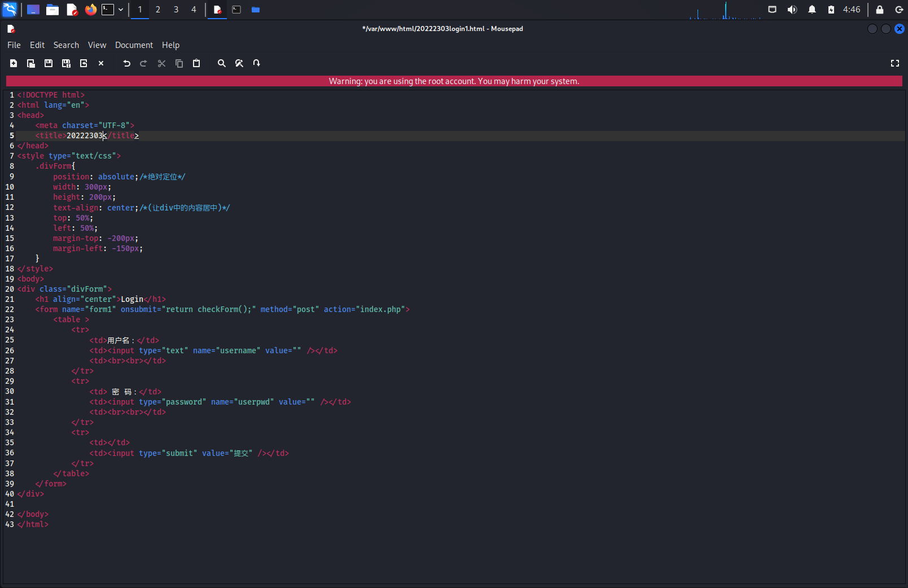Open Find and Replace toolbar icon
The width and height of the screenshot is (908, 588).
tap(239, 63)
